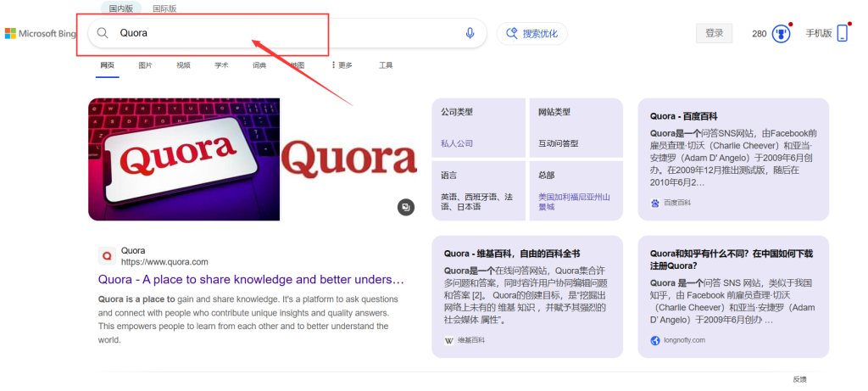
Task: Focus the Quora search input field
Action: [x=288, y=33]
